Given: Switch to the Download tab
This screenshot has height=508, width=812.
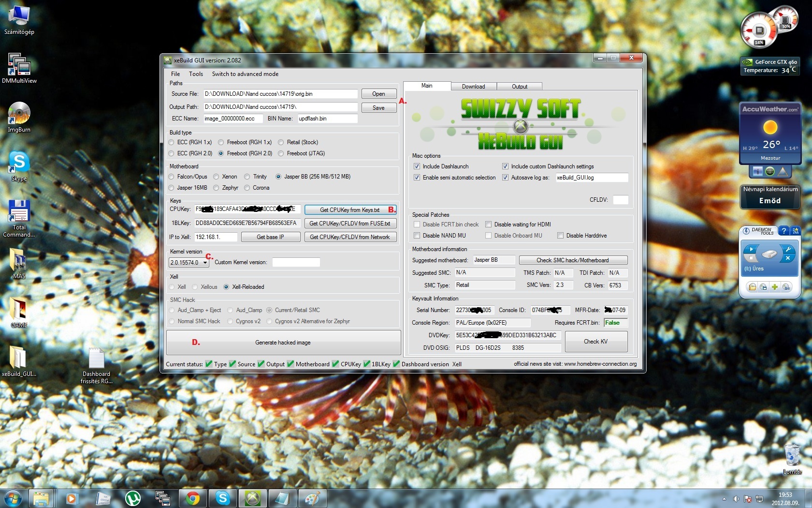Looking at the screenshot, I should [x=473, y=87].
